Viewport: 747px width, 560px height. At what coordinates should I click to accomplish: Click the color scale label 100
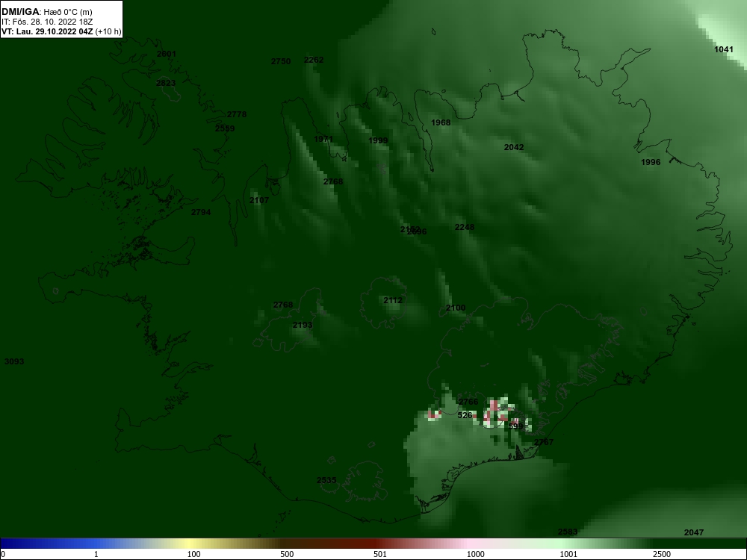coord(193,554)
